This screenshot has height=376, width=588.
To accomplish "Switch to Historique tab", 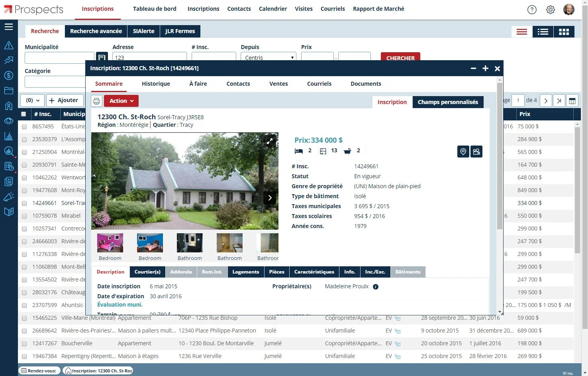I will [x=156, y=84].
